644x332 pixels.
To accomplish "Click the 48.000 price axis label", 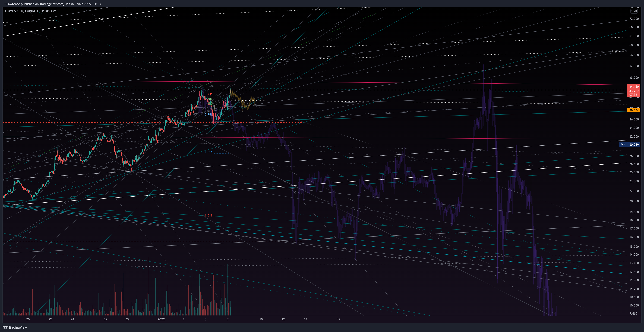I will [x=634, y=78].
